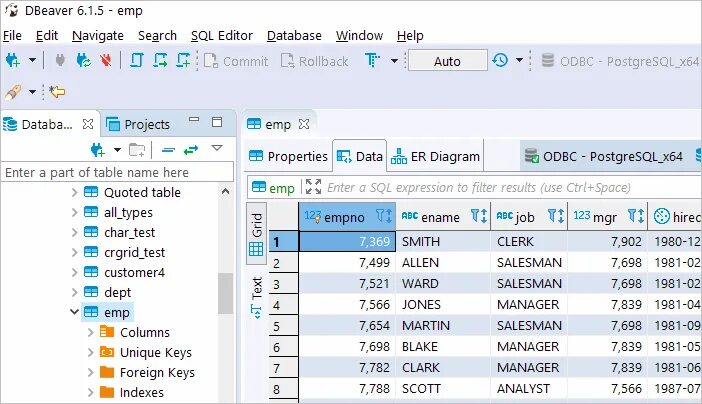Screen dimensions: 702x404
Task: Open the Help menu
Action: (x=410, y=35)
